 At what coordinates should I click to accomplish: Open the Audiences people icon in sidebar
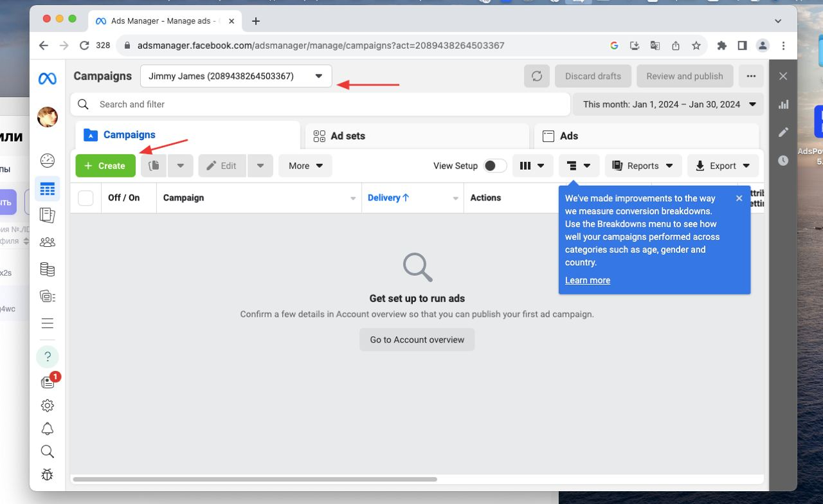coord(47,242)
